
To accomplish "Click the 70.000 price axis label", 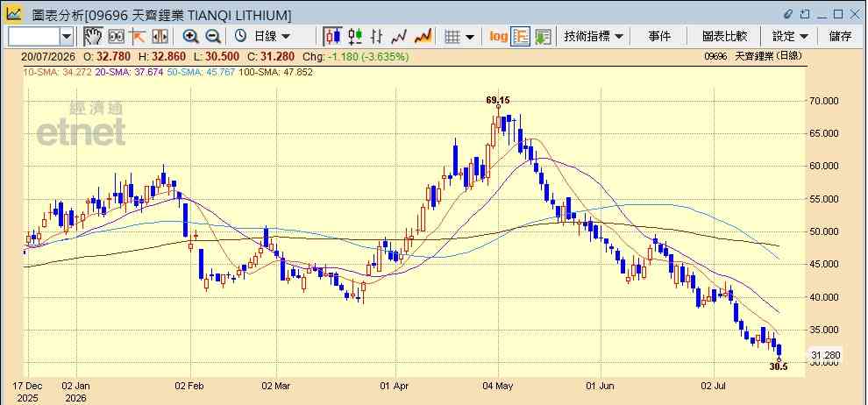I will pyautogui.click(x=825, y=101).
